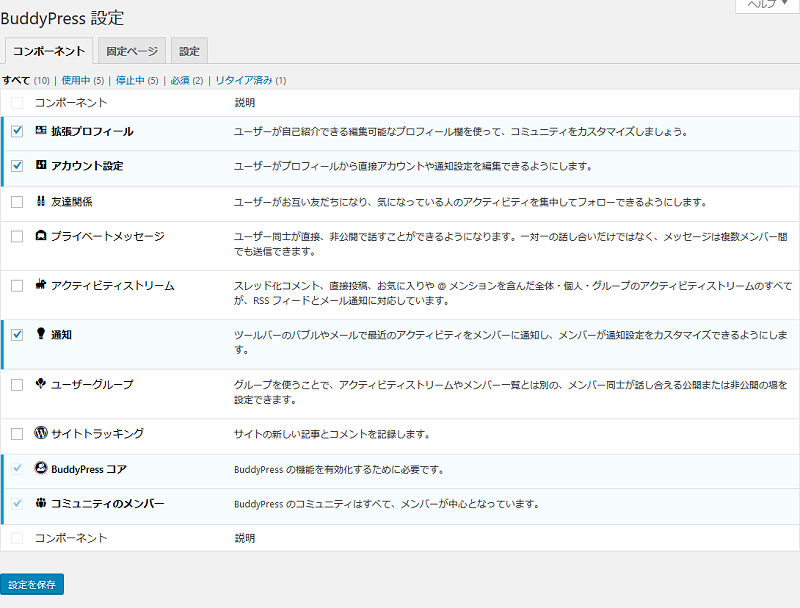Image resolution: width=800 pixels, height=608 pixels.
Task: Filter components by 使用中
Action: pos(76,80)
